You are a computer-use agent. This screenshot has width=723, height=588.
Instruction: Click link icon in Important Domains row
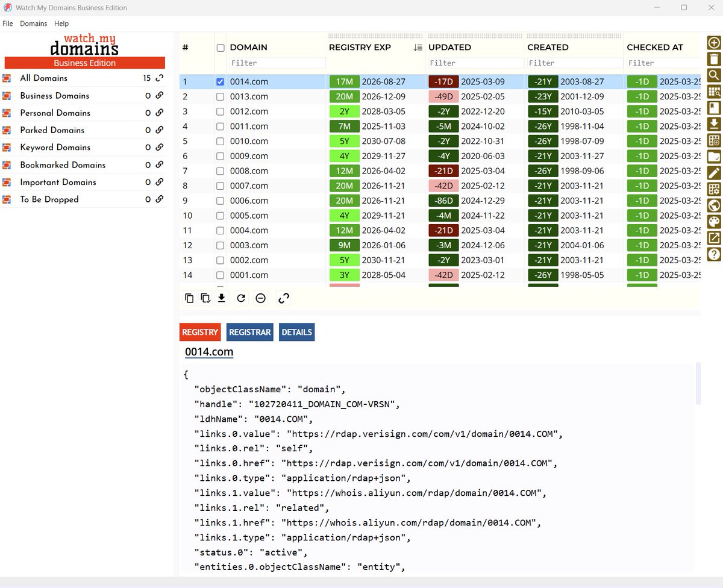pyautogui.click(x=160, y=182)
